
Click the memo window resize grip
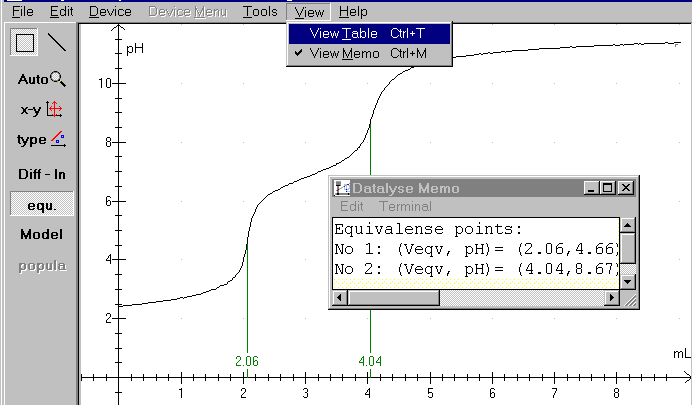630,299
